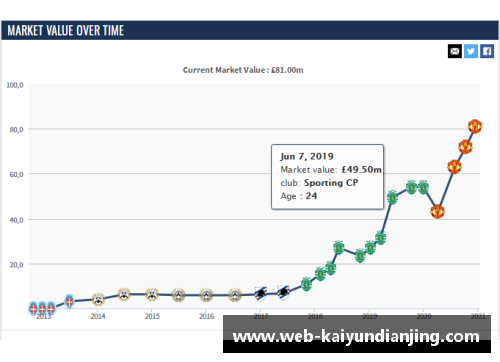Select the second Sampdoria crest marker
Screen dimensions: 500x362
284,293
